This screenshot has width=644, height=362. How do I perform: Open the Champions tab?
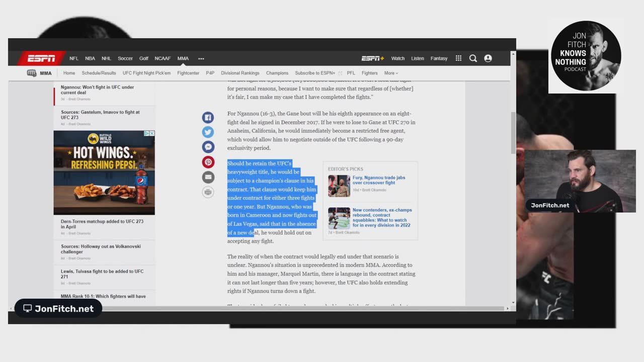point(277,73)
